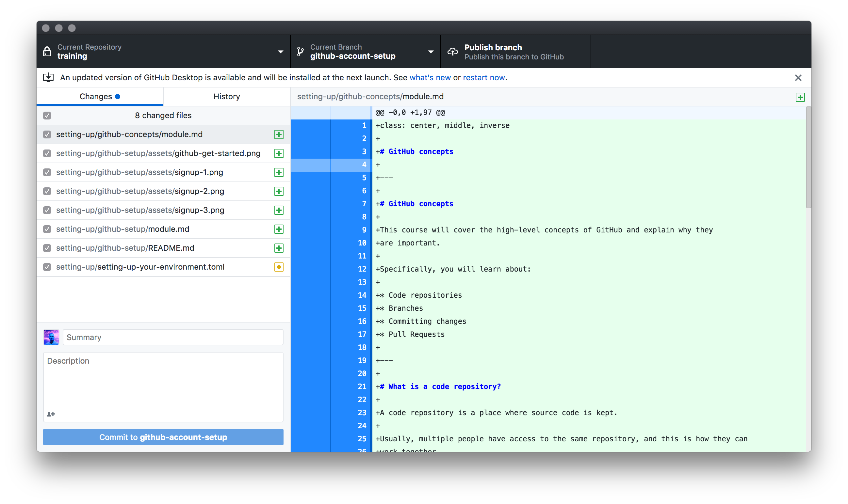The width and height of the screenshot is (848, 504).
Task: Click the diff vertical scrollbar
Action: pyautogui.click(x=808, y=158)
